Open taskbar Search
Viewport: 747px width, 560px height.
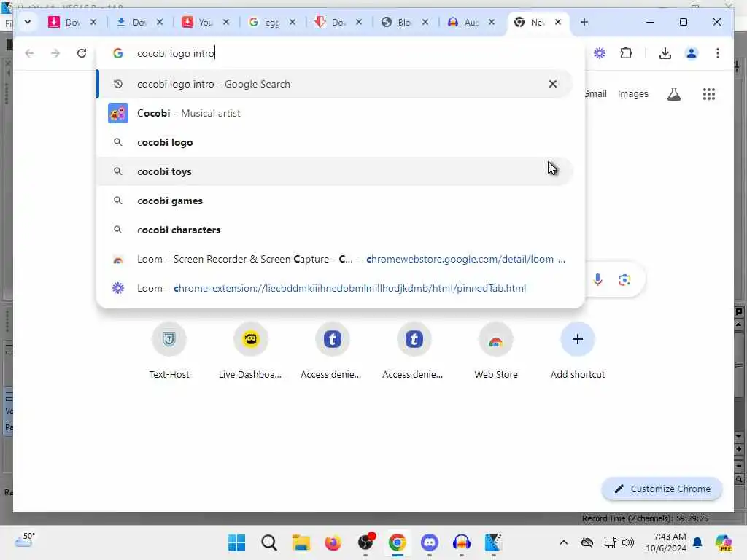click(268, 542)
